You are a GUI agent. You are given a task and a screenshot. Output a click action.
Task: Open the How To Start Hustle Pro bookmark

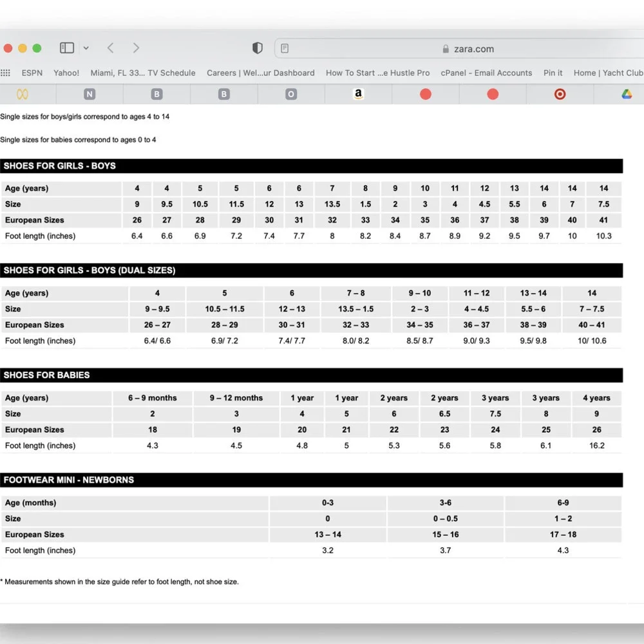[377, 73]
